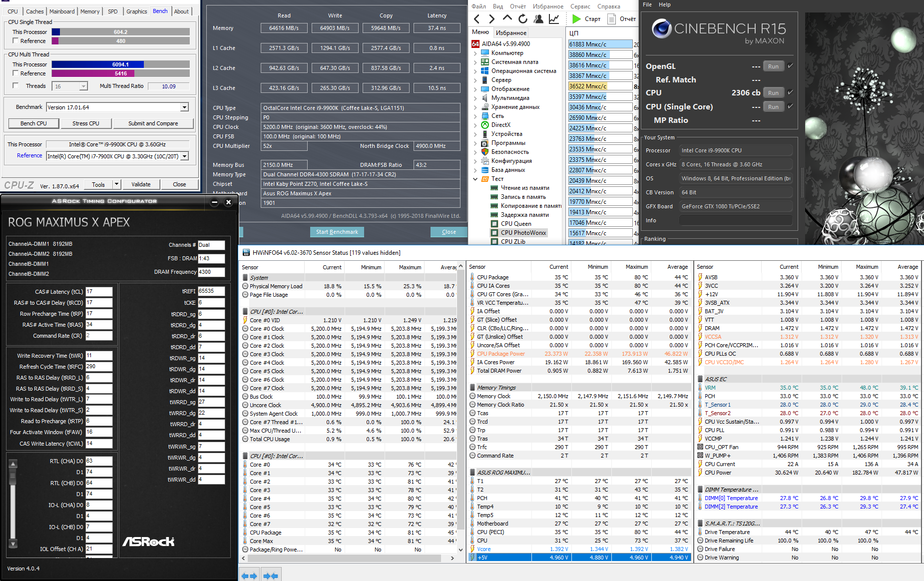Viewport: 924px width, 581px height.
Task: Click the Конфигурация icon in AIDA64 tree
Action: pos(484,161)
